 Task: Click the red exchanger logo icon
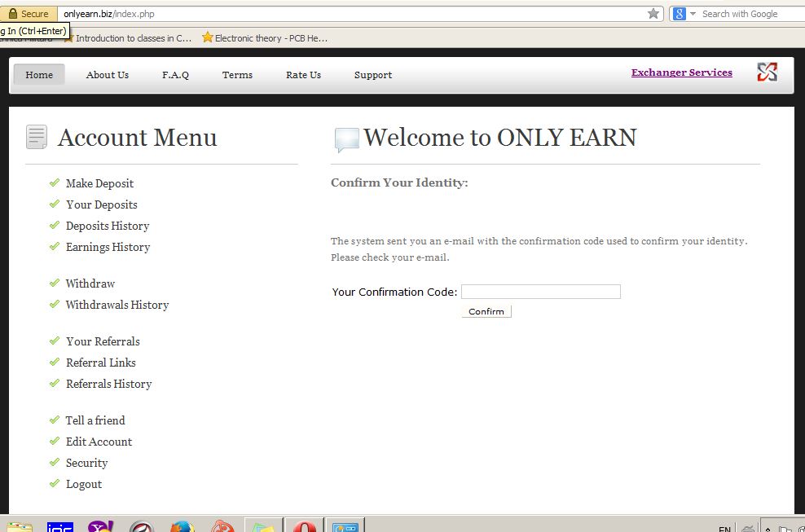pos(767,73)
